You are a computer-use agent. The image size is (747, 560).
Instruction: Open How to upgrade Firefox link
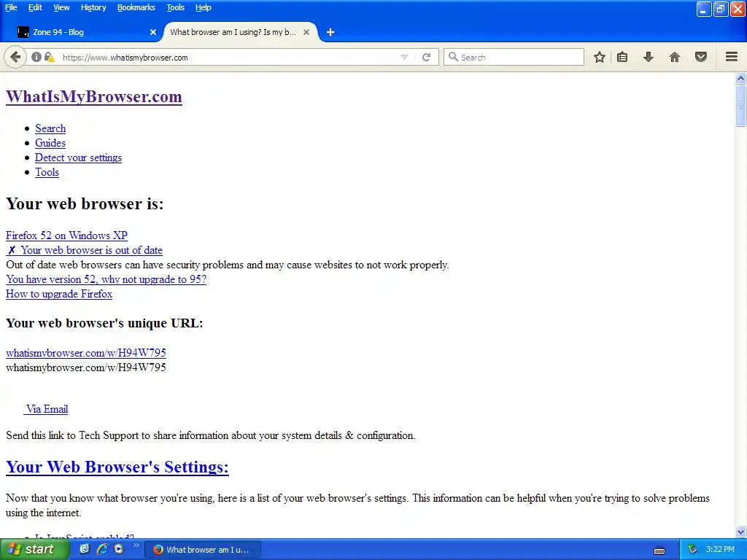(59, 294)
